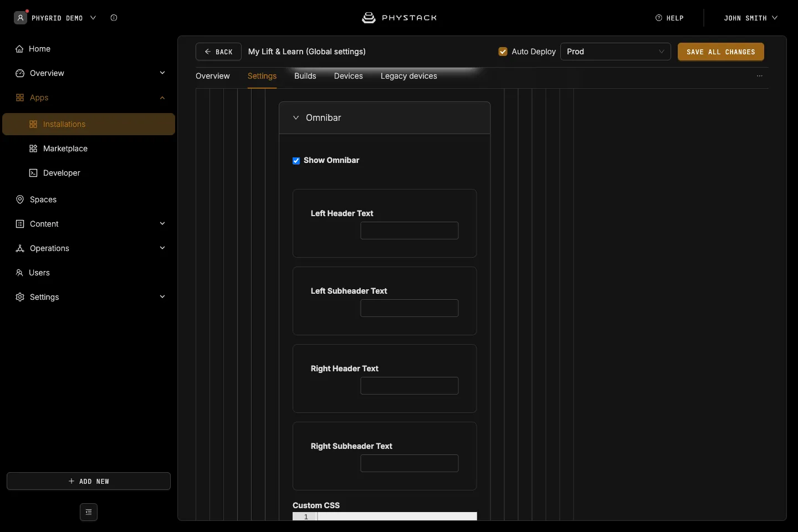798x532 pixels.
Task: Expand the Operations sidebar menu chevron
Action: [x=162, y=248]
